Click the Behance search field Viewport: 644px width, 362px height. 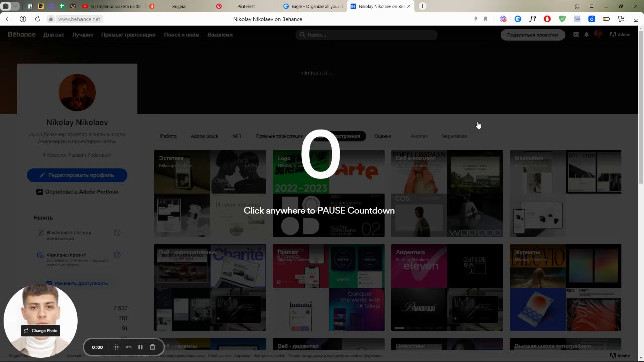click(x=366, y=35)
